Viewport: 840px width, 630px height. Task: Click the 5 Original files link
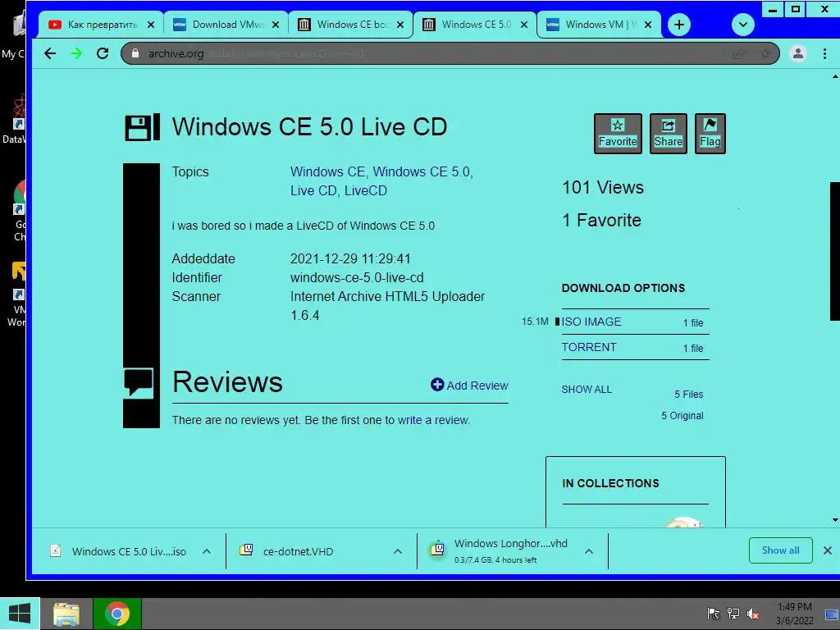pos(682,416)
